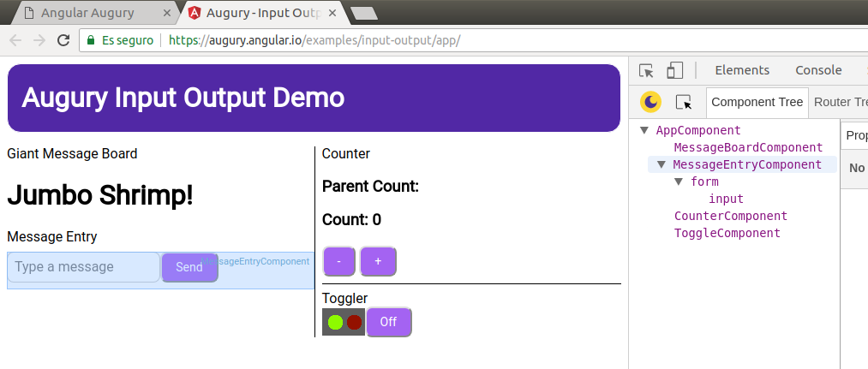Image resolution: width=868 pixels, height=369 pixels.
Task: Click the secure padlock icon in the address bar
Action: [90, 40]
